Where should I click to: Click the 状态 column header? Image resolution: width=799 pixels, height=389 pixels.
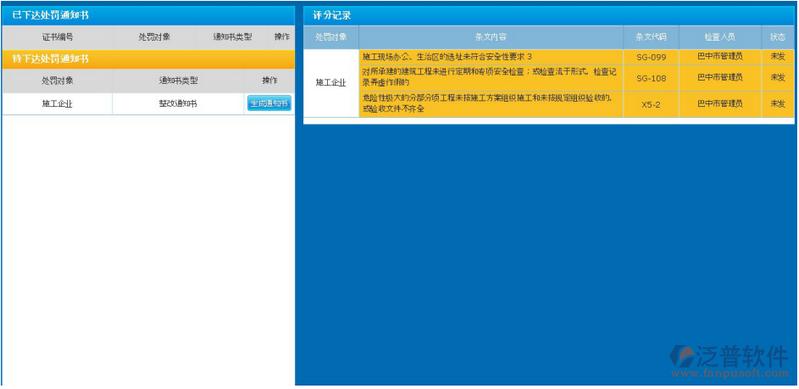click(x=778, y=37)
